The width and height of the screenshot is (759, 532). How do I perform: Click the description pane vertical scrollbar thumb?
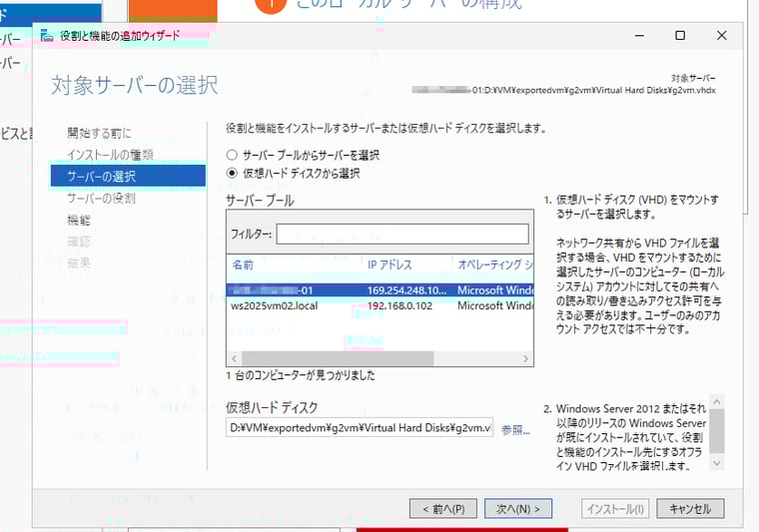click(x=717, y=431)
